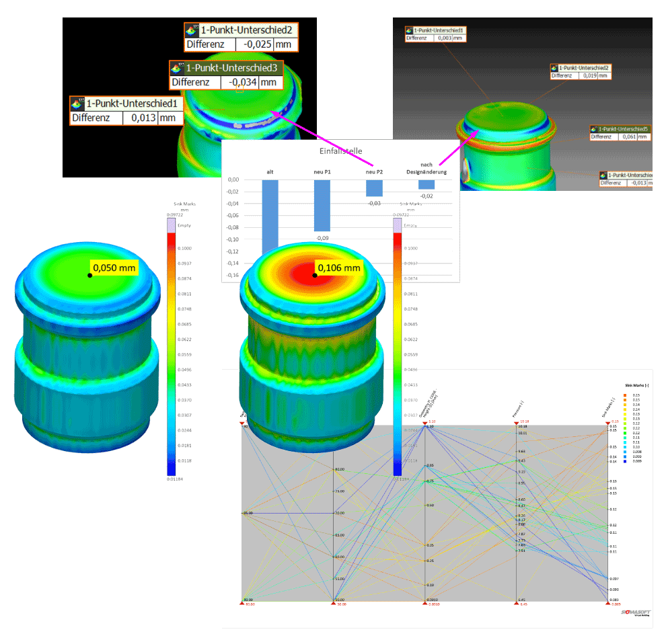666x644 pixels.
Task: Click bottom red triangle at 50.00 axis
Action: tap(333, 604)
